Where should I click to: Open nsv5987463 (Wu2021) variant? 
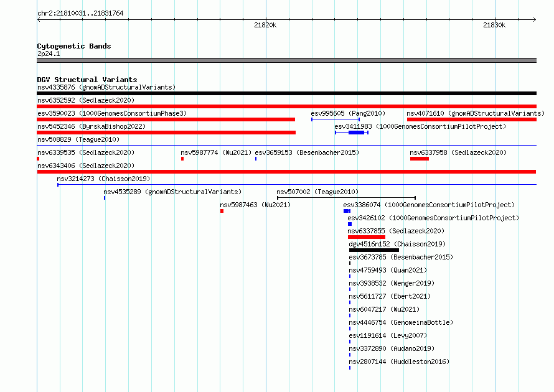click(x=255, y=205)
